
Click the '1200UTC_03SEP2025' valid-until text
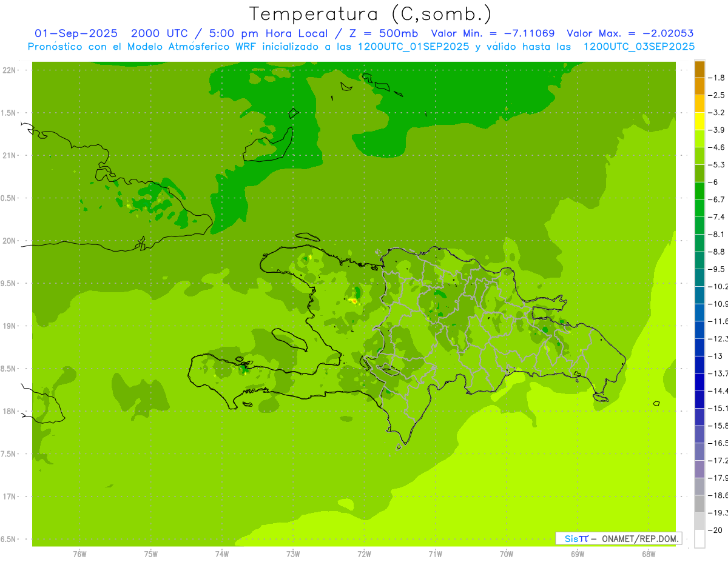pos(639,47)
